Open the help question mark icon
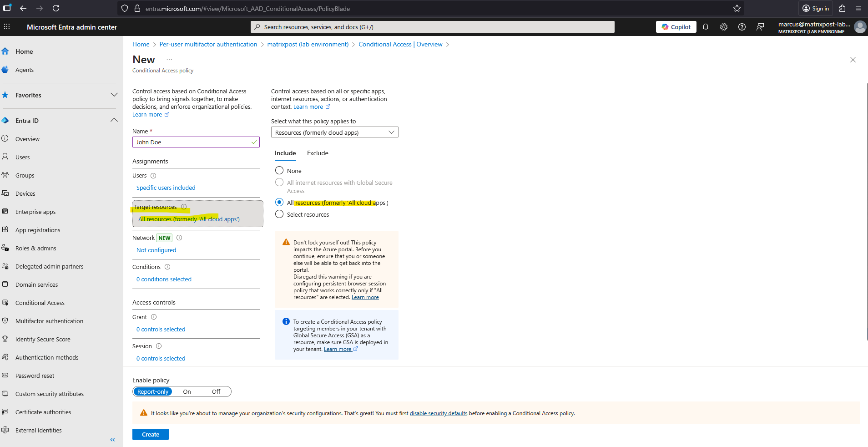Image resolution: width=868 pixels, height=447 pixels. pyautogui.click(x=742, y=27)
